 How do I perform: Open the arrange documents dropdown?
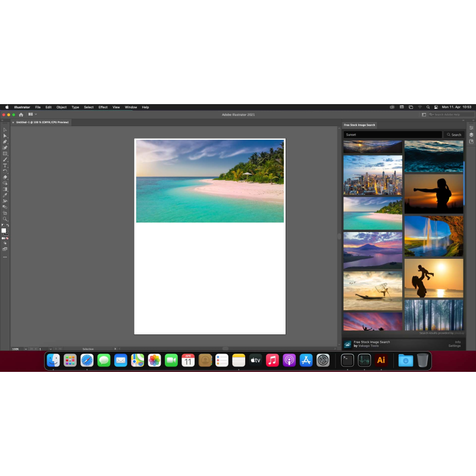pos(32,114)
